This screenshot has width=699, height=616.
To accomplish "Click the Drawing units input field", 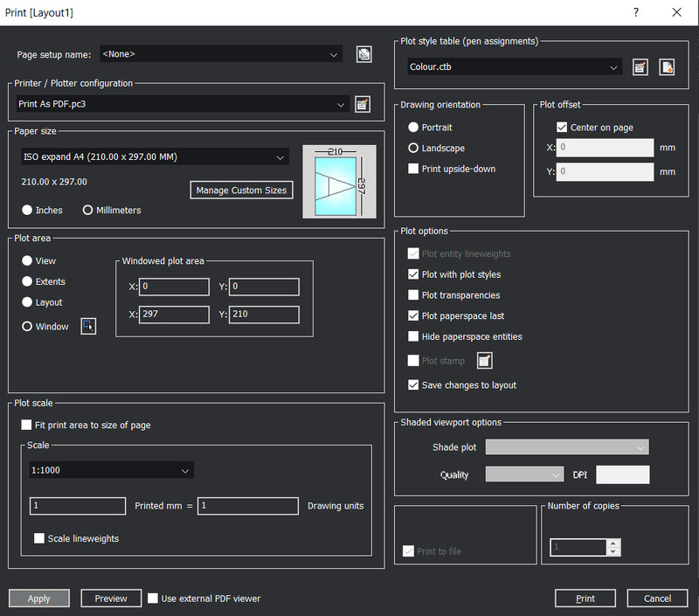I will [x=249, y=506].
